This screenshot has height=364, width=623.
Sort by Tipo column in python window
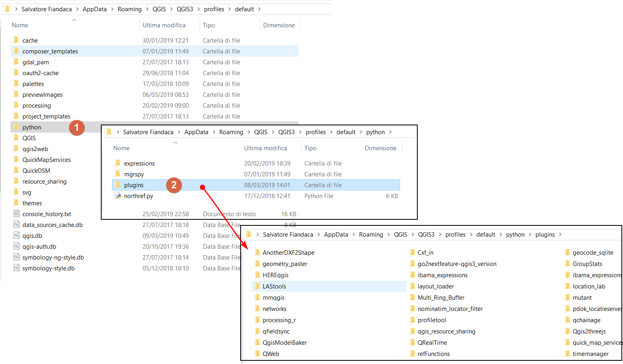310,148
